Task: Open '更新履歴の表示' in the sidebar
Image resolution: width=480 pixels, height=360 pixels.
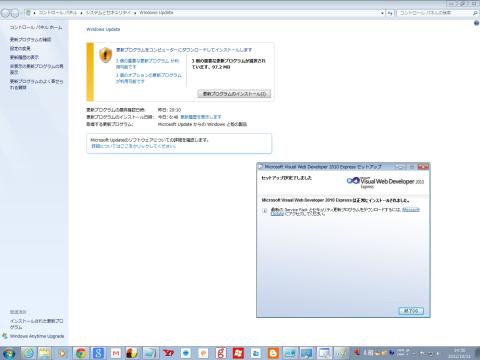Action: click(24, 57)
